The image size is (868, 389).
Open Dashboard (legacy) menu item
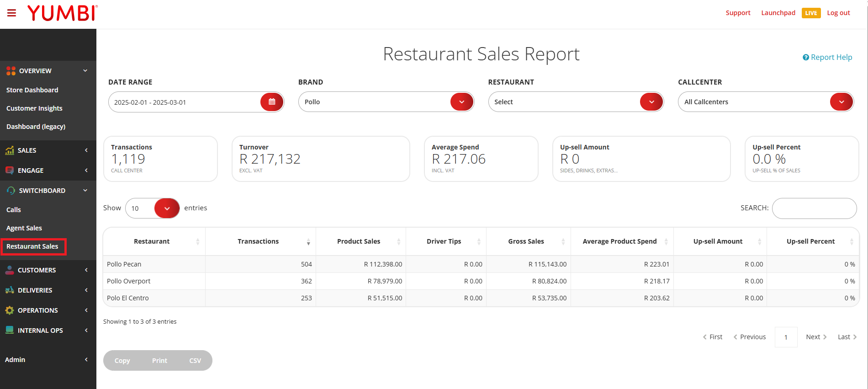coord(36,127)
